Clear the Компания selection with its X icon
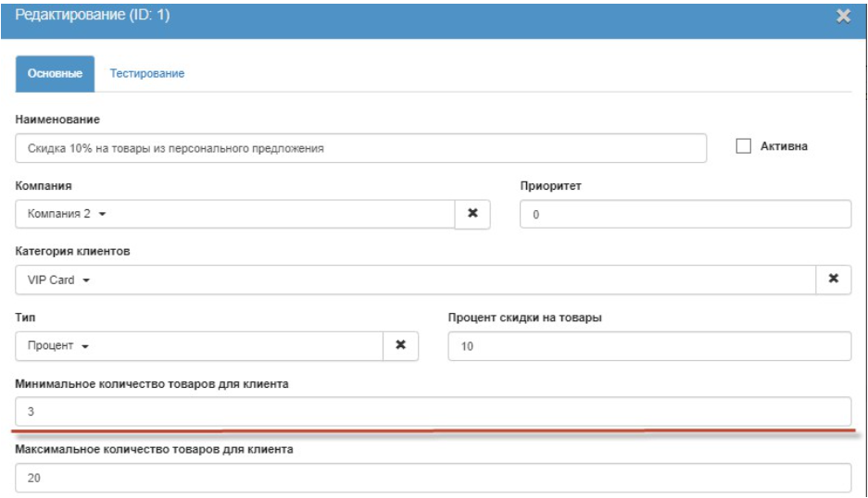 click(x=472, y=213)
